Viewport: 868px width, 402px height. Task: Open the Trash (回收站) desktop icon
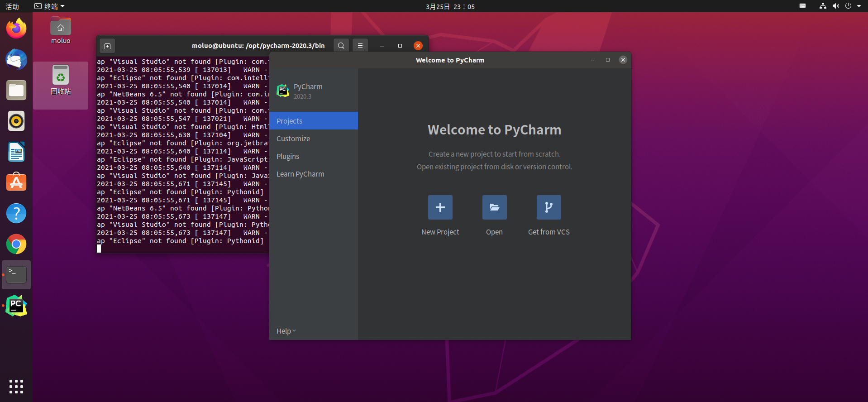pos(61,81)
